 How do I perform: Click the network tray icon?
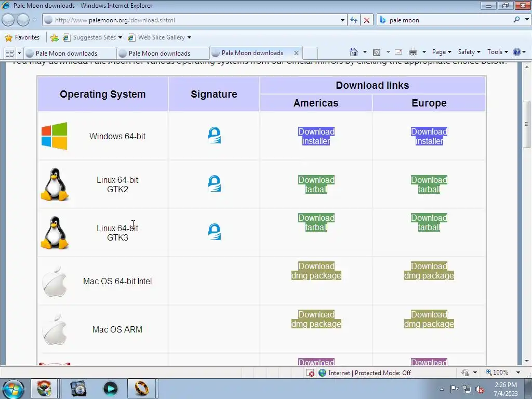pyautogui.click(x=467, y=389)
